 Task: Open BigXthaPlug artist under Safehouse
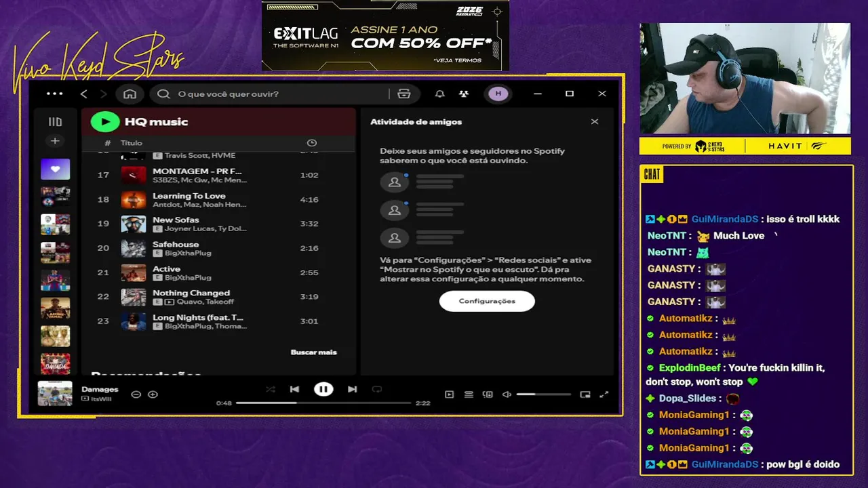click(x=188, y=253)
